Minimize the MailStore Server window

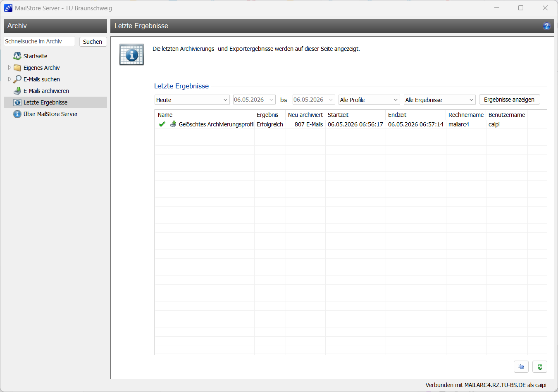click(497, 8)
